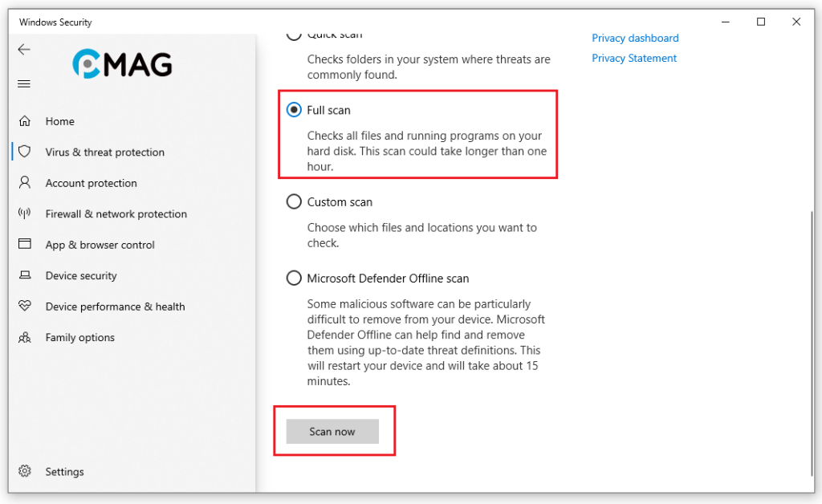
Task: Click the Family options people icon
Action: pos(25,337)
